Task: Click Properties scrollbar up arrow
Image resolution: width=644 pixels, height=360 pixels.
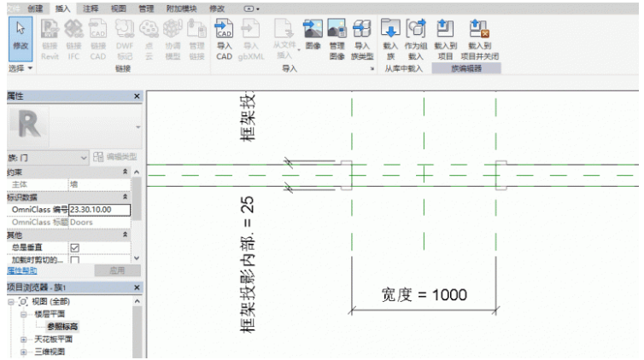Action: pos(138,172)
